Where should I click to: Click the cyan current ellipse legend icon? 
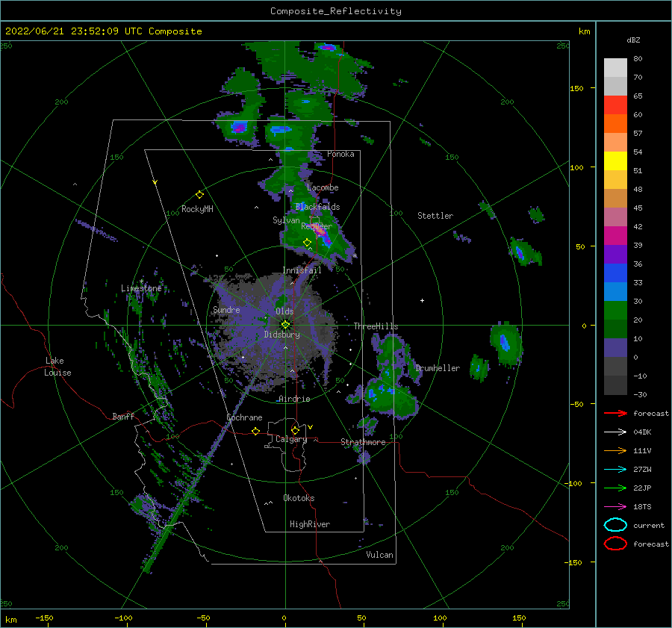point(615,525)
